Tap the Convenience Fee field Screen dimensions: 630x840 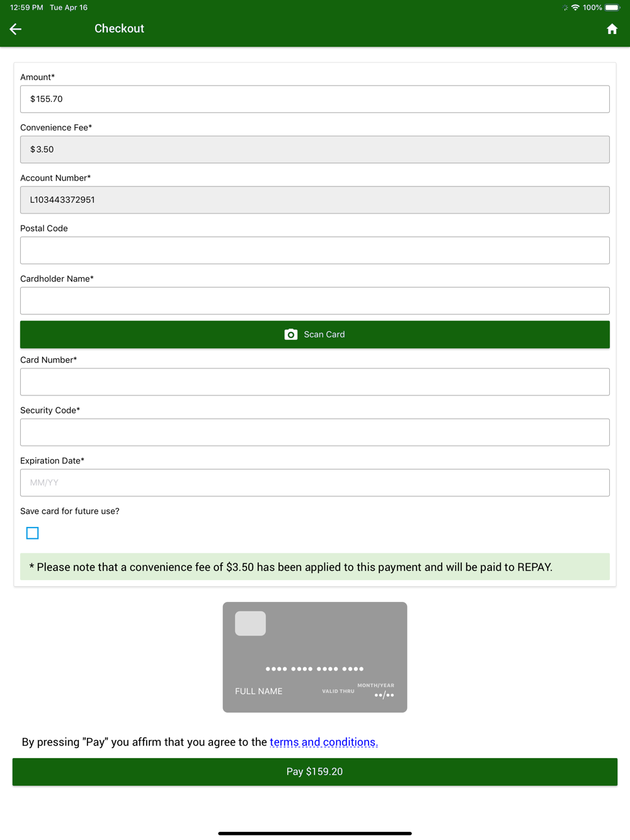315,149
